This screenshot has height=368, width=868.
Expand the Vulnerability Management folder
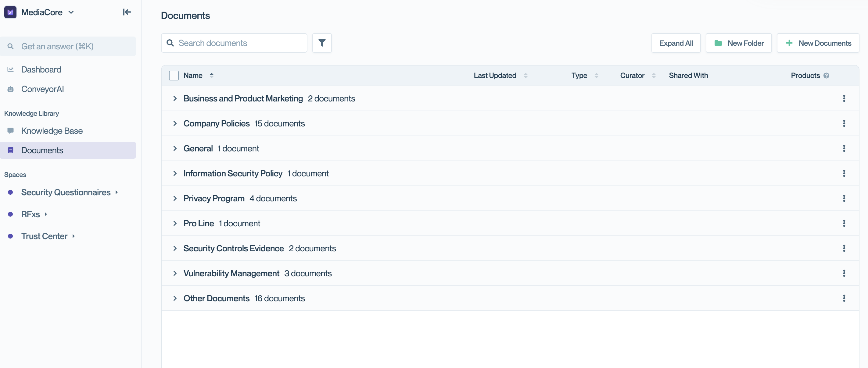tap(175, 273)
